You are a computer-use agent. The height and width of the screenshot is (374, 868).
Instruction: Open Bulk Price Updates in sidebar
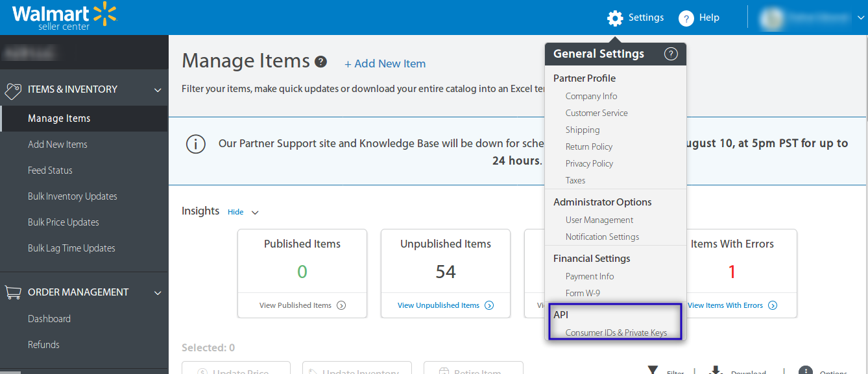click(63, 222)
